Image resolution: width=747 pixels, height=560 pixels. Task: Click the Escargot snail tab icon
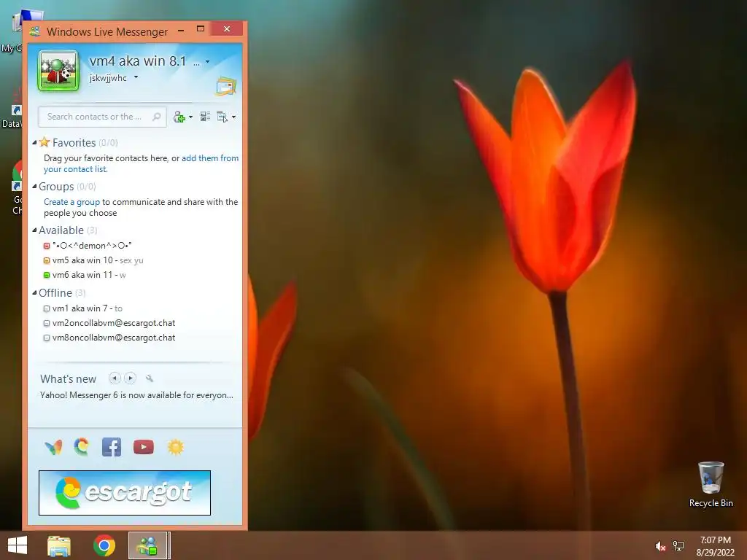point(82,447)
